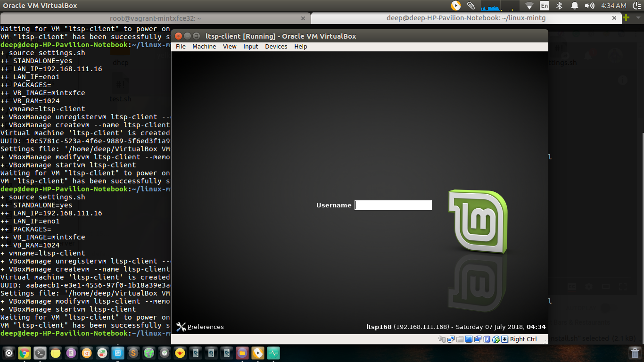This screenshot has height=362, width=644.
Task: Open the purple text editor dock icon
Action: click(x=71, y=353)
